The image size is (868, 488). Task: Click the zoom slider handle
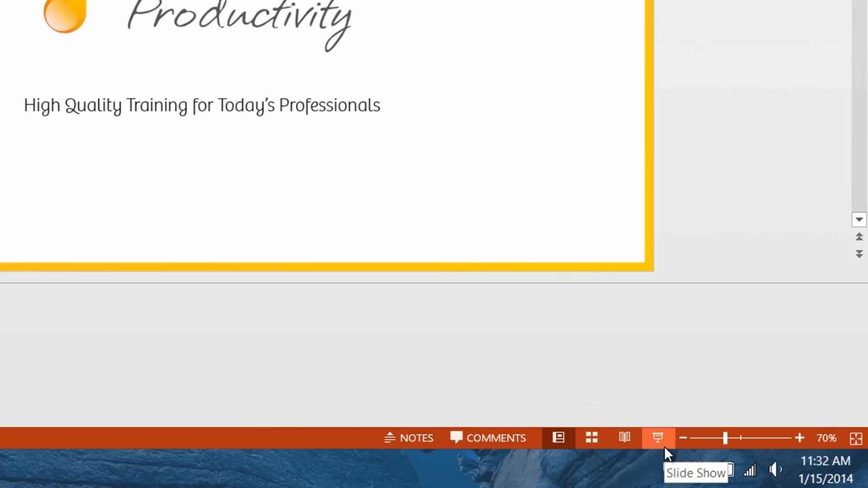click(725, 438)
